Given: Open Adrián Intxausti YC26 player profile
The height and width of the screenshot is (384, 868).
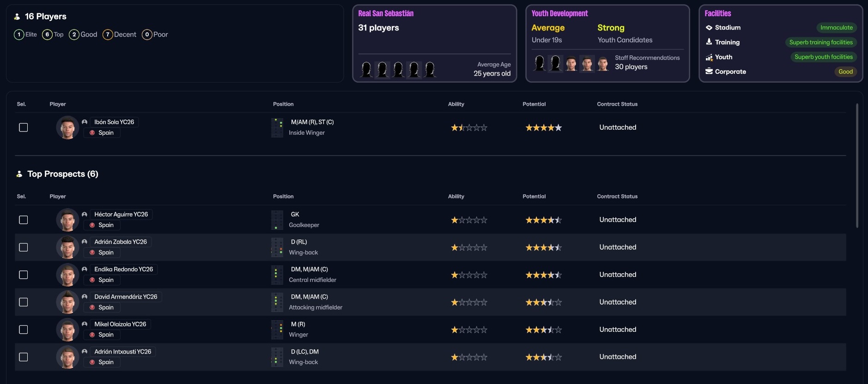Looking at the screenshot, I should point(122,352).
